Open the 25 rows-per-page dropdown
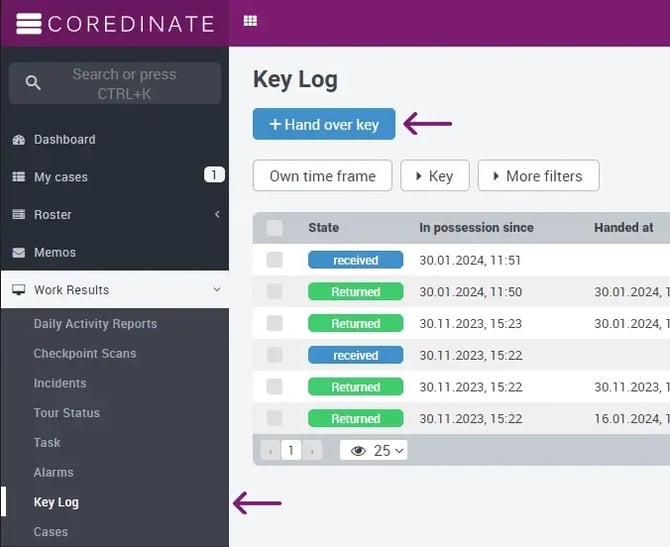Viewport: 670px width, 547px height. pos(373,450)
